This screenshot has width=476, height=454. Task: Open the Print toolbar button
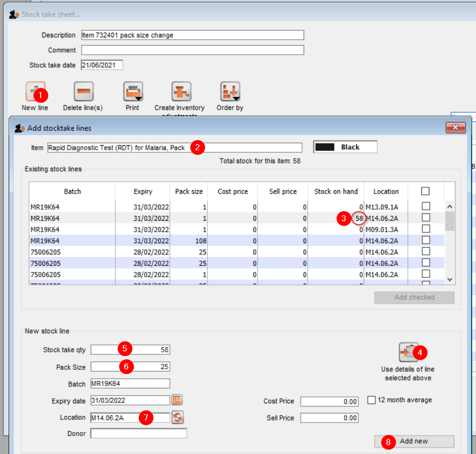tap(133, 92)
